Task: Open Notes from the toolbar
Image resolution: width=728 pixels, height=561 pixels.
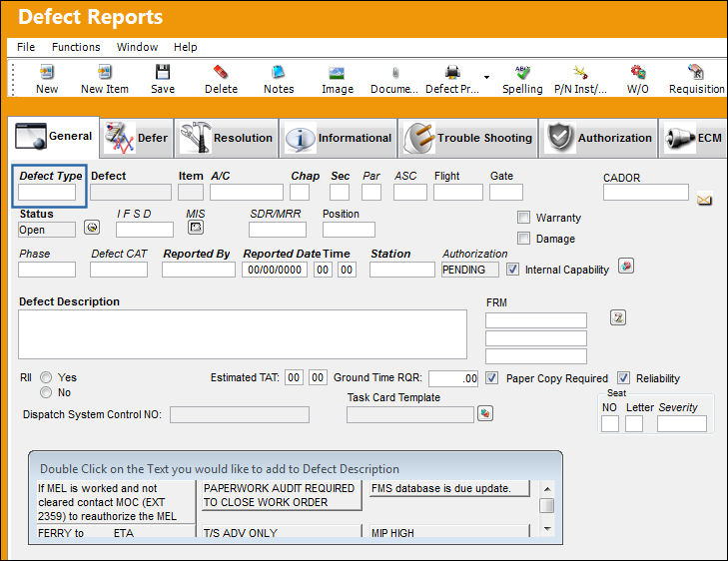Action: [x=279, y=72]
